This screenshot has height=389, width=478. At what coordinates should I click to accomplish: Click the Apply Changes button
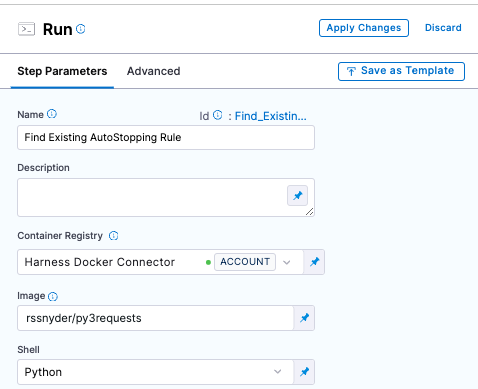pyautogui.click(x=364, y=28)
